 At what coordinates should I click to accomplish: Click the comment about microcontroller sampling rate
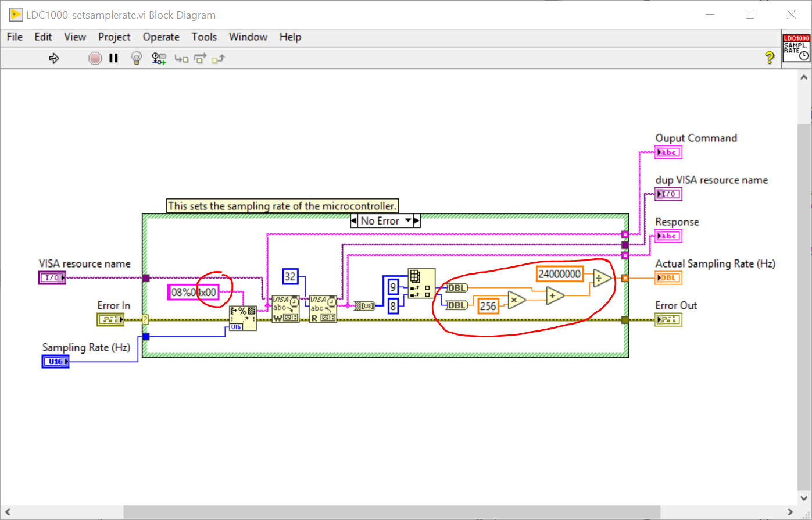(x=282, y=206)
